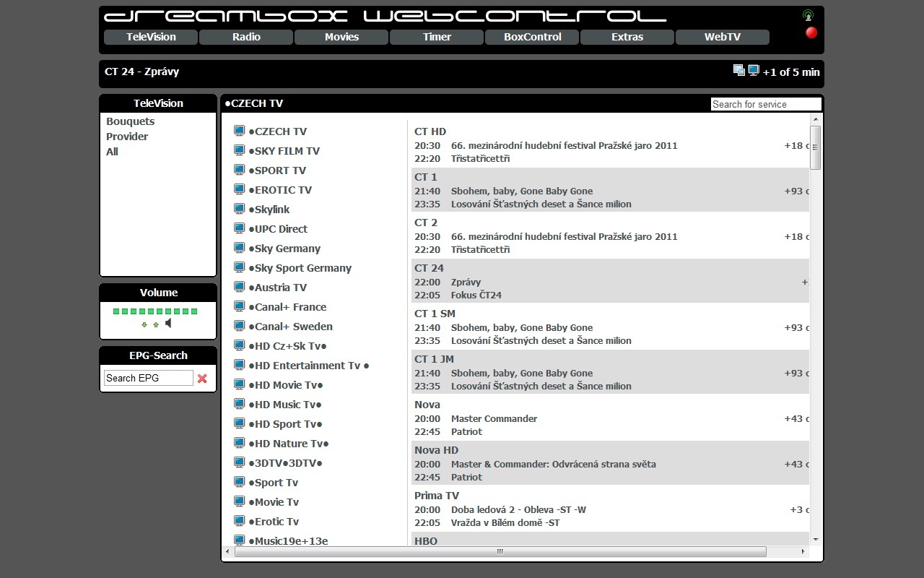This screenshot has height=578, width=924.
Task: Select the CT 24 channel
Action: point(429,268)
